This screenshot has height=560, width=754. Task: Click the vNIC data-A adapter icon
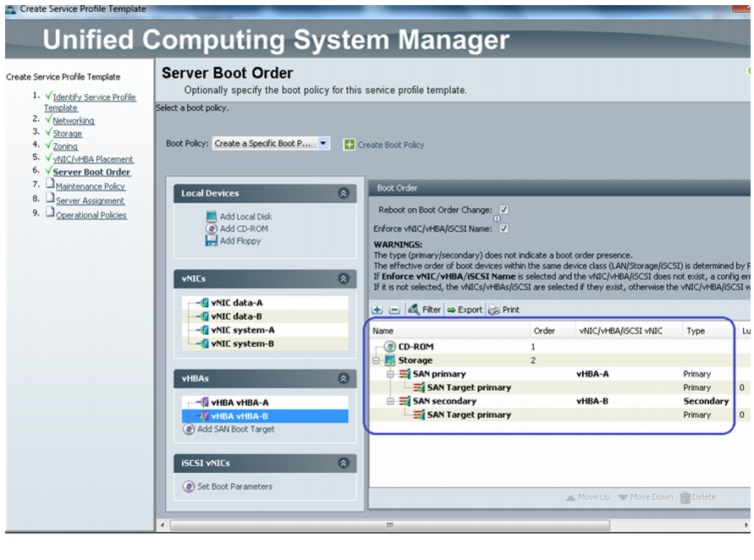click(204, 303)
